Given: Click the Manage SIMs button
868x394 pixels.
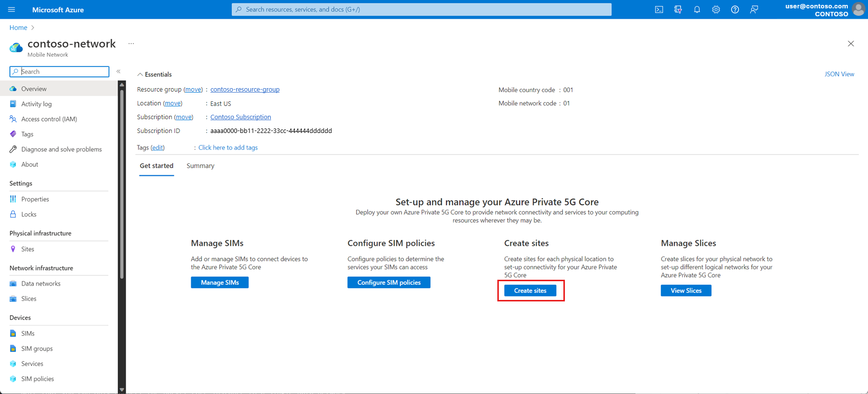Looking at the screenshot, I should click(220, 282).
